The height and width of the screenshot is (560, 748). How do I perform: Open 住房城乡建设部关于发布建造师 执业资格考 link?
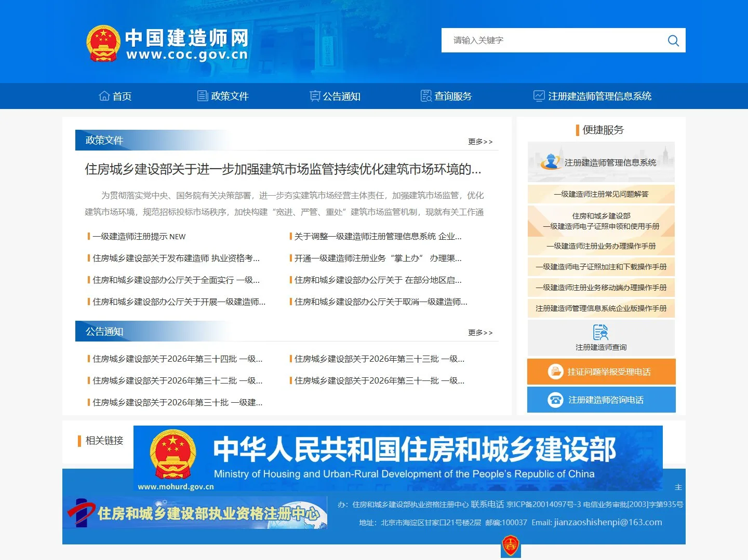click(x=176, y=258)
